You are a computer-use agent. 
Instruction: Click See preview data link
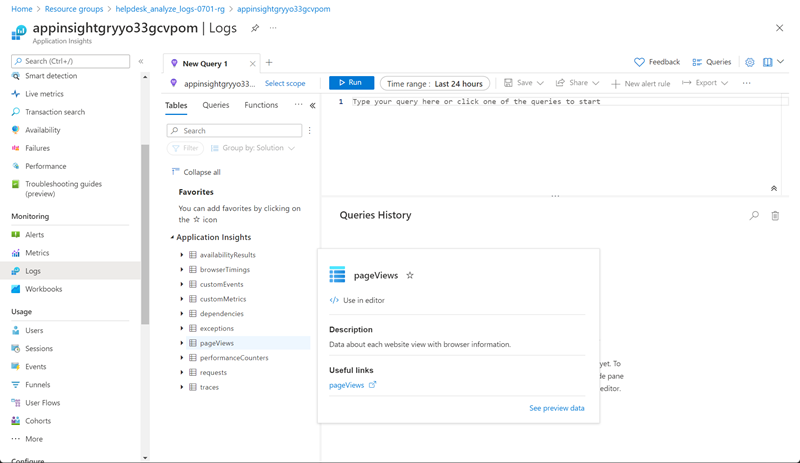tap(557, 408)
